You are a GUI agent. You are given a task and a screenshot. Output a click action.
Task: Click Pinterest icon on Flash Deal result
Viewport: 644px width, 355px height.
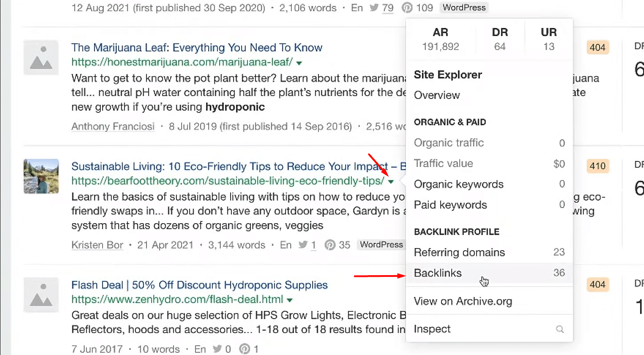(245, 349)
